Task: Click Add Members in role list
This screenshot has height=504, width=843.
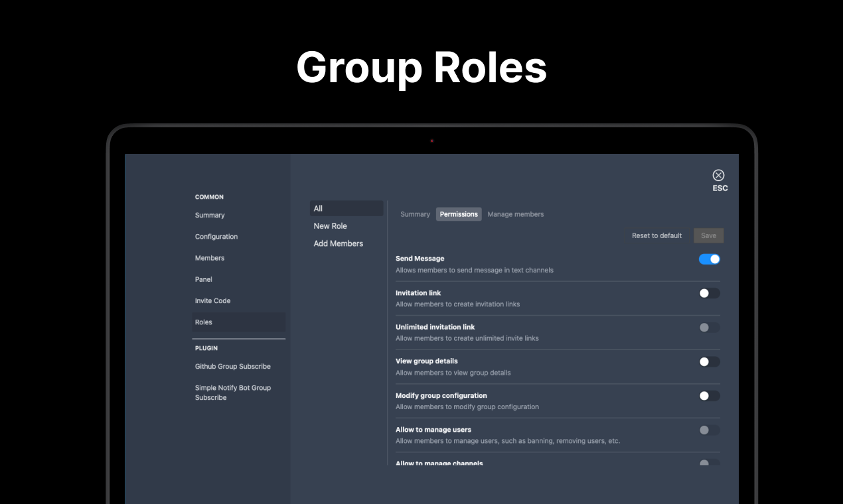Action: (x=339, y=243)
